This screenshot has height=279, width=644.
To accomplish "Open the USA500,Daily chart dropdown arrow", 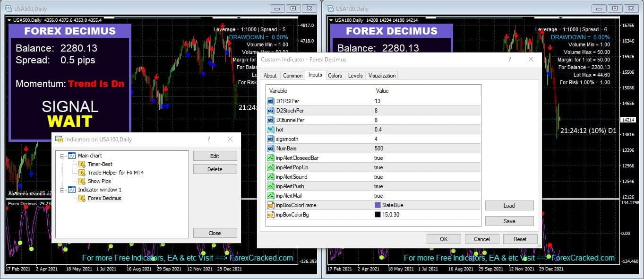I will click(x=9, y=20).
